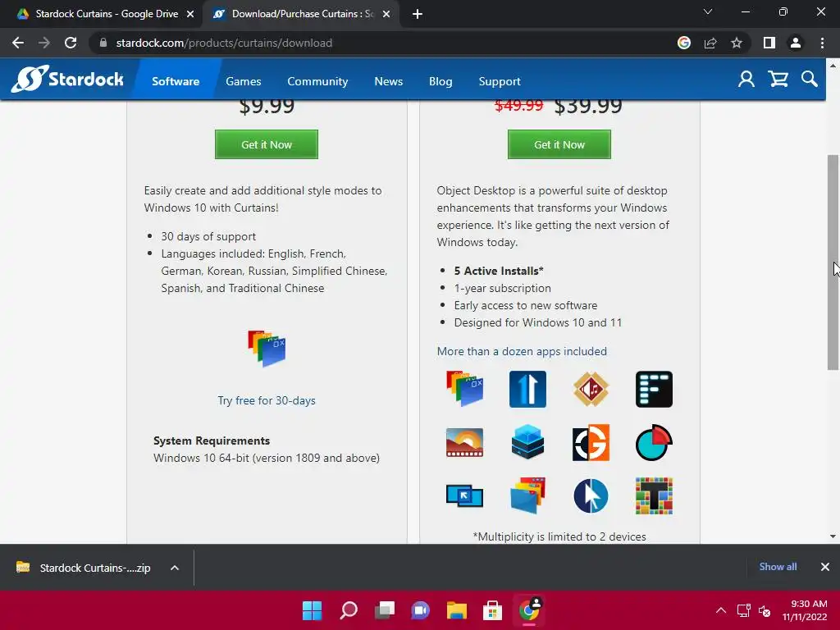The image size is (840, 630).
Task: Click the scrollbar down arrow
Action: [x=833, y=536]
